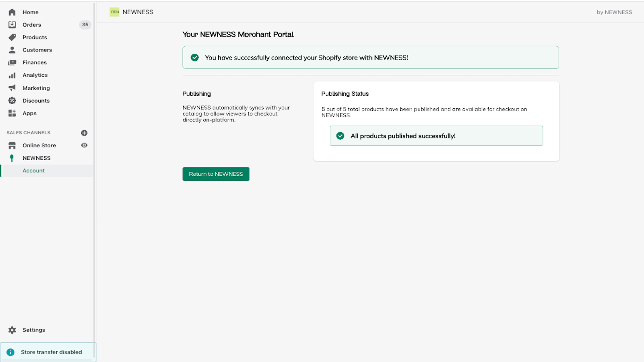Click the Orders inbox icon
This screenshot has width=644, height=362.
point(12,25)
